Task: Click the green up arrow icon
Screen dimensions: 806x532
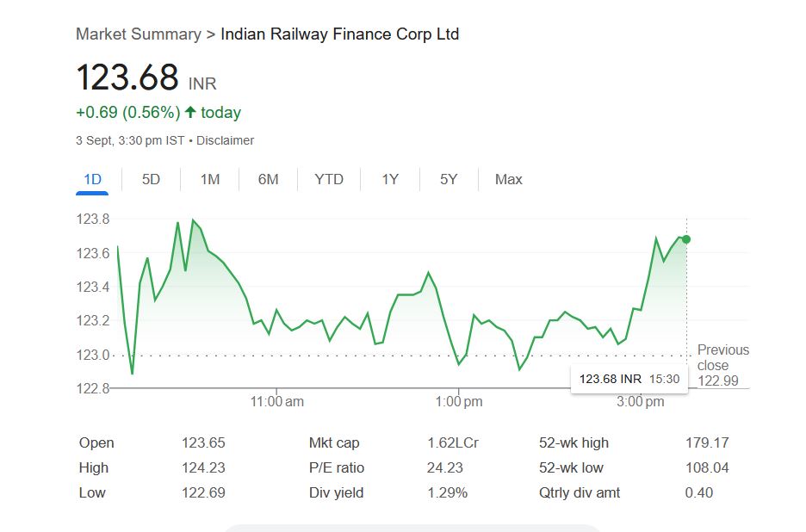Action: click(x=190, y=113)
